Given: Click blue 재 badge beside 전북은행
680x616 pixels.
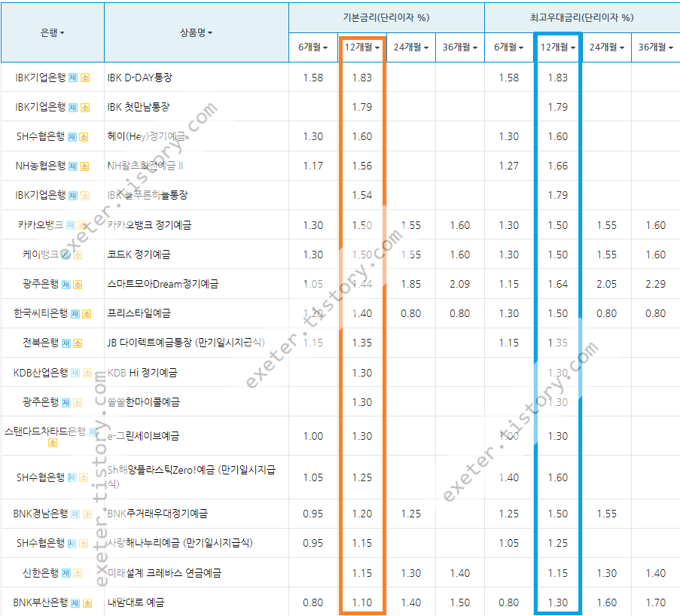Looking at the screenshot, I should point(66,343).
